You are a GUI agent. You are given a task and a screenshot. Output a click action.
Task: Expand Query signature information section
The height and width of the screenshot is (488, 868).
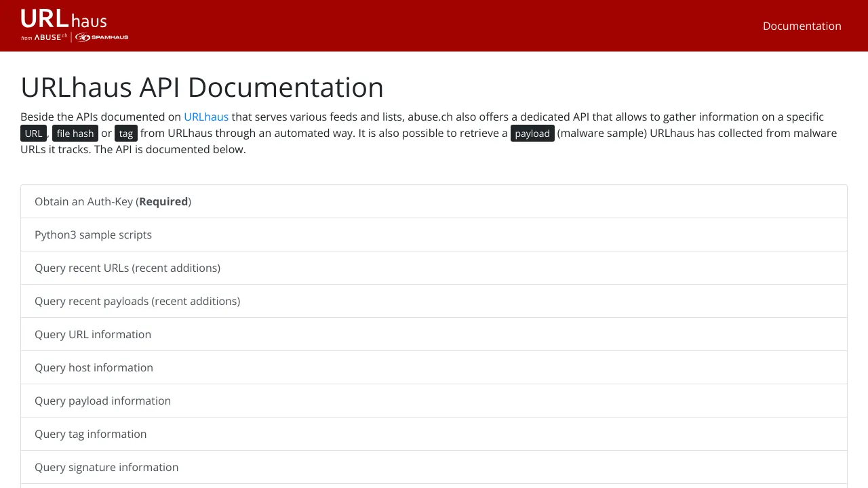[x=434, y=467]
